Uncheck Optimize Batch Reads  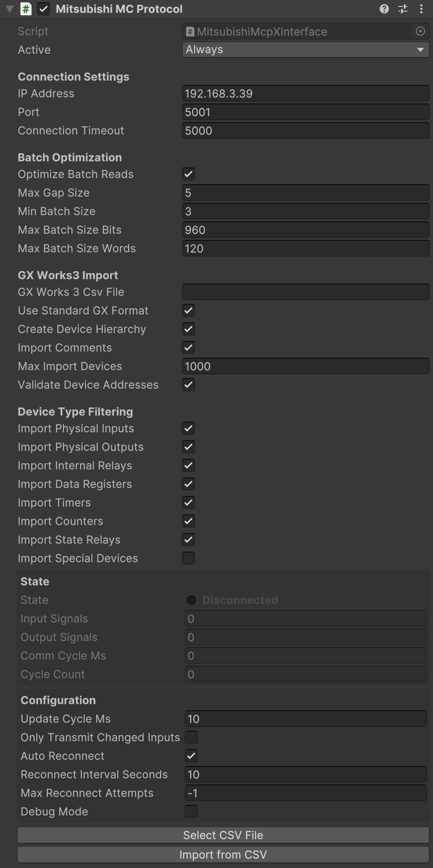pyautogui.click(x=188, y=174)
